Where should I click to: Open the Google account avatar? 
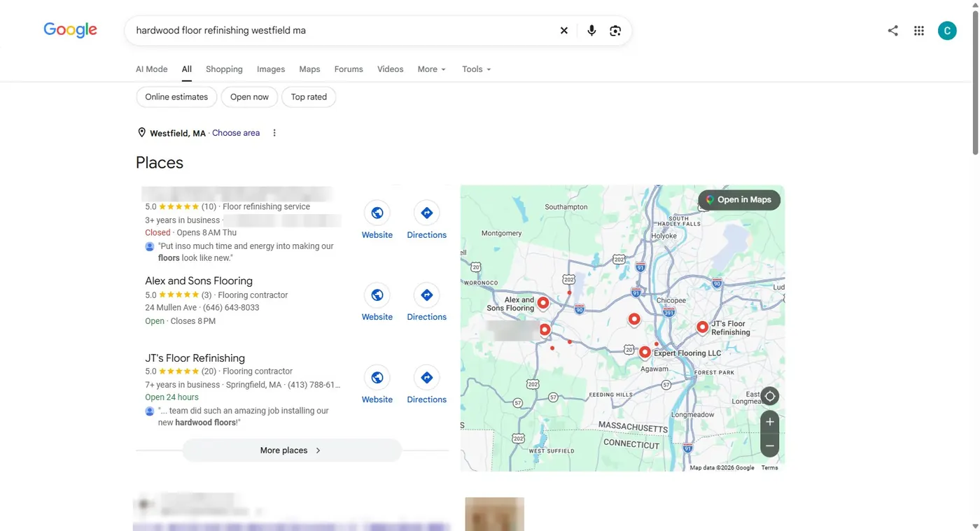click(947, 31)
